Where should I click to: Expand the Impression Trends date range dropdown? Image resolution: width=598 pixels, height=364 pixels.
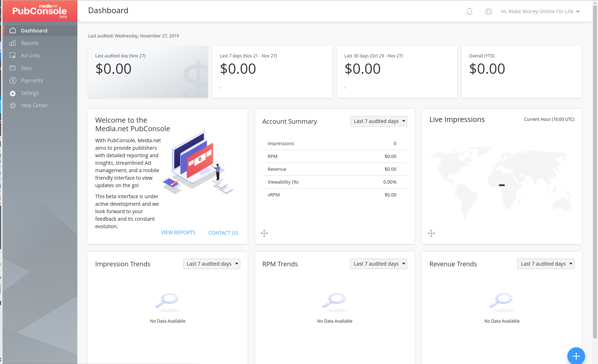pos(211,264)
